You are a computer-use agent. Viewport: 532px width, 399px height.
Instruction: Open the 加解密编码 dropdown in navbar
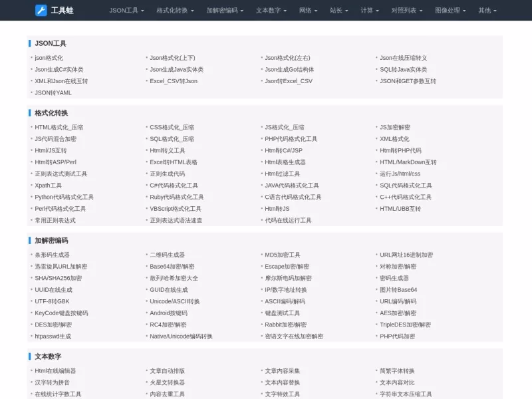225,11
